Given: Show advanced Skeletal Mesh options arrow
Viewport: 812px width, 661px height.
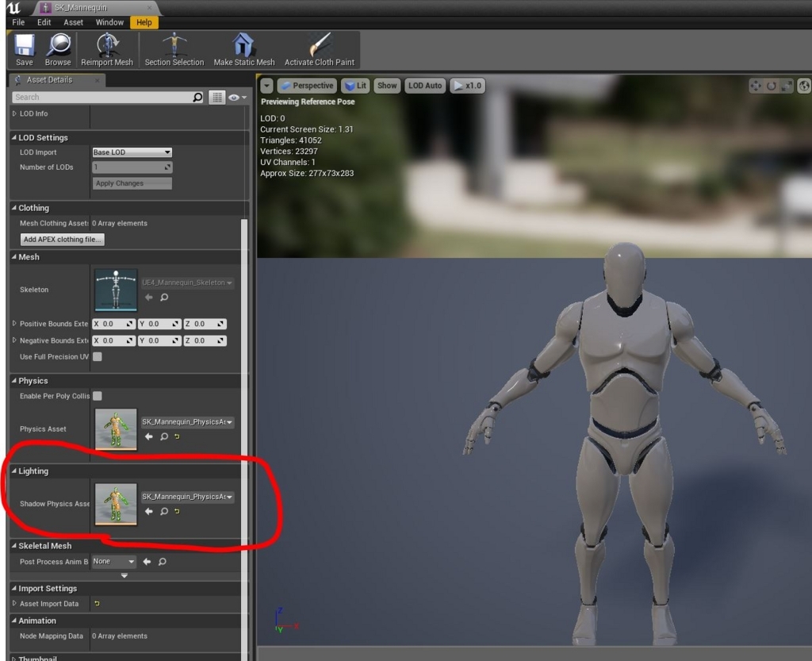Looking at the screenshot, I should pos(124,575).
